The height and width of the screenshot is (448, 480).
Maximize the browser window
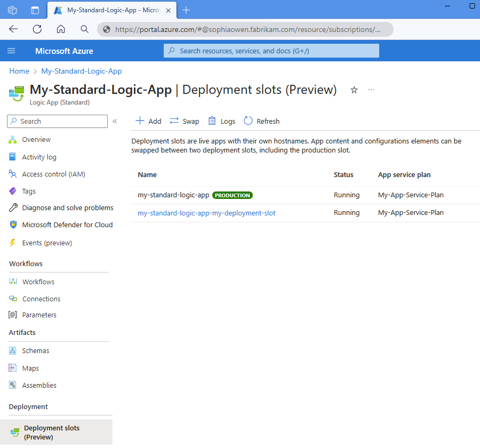[x=472, y=6]
